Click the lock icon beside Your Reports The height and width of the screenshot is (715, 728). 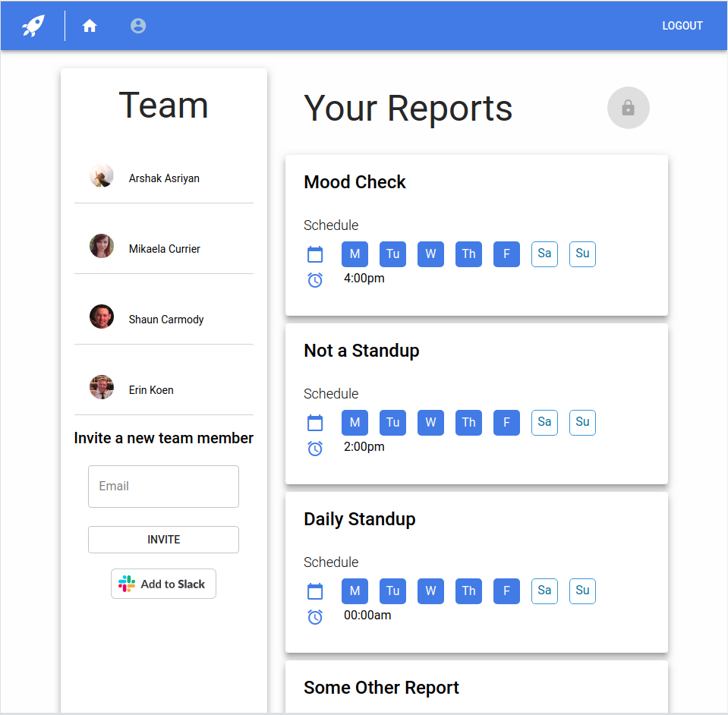click(x=628, y=108)
